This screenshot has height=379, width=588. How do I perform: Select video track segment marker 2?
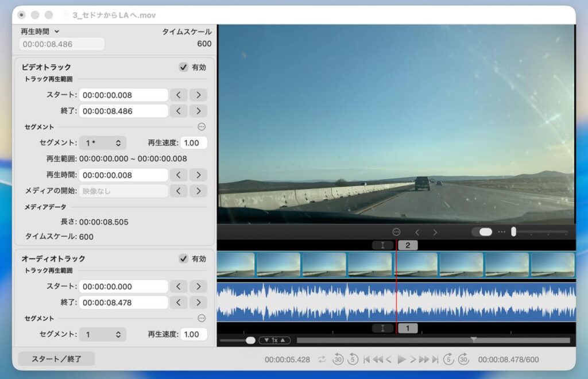pos(408,245)
